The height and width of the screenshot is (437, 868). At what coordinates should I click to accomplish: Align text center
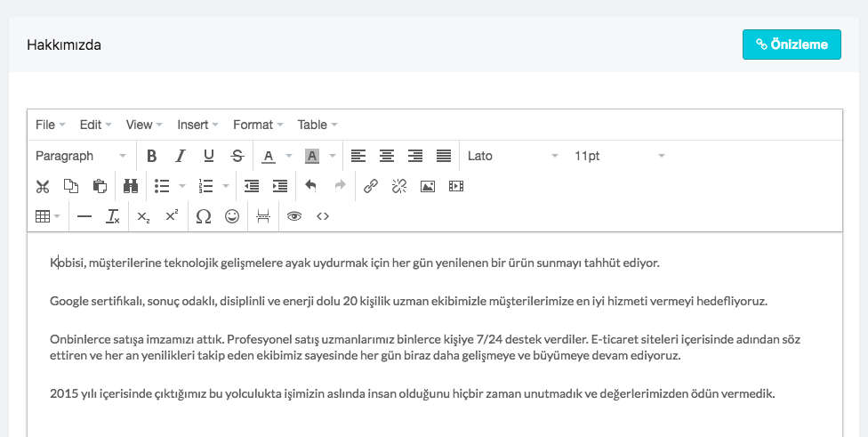click(386, 156)
